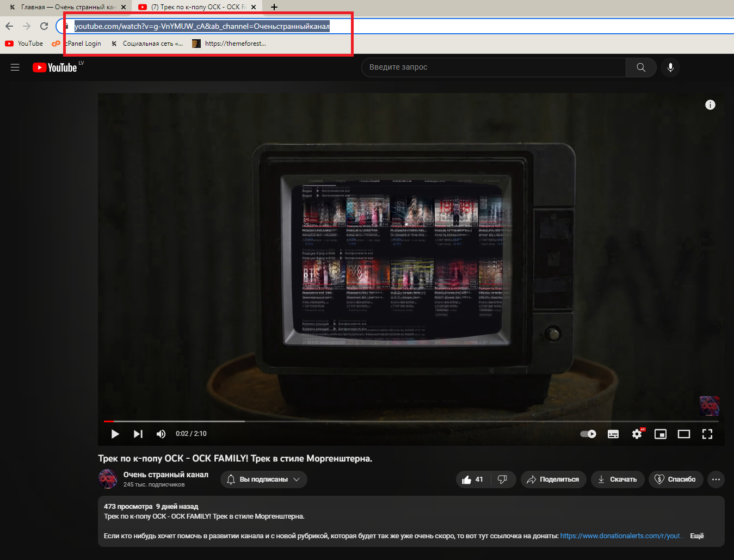This screenshot has width=734, height=560.
Task: Expand description with Ещё
Action: [696, 536]
